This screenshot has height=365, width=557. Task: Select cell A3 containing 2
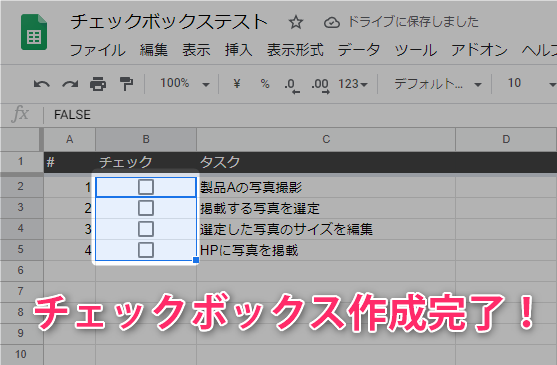70,208
